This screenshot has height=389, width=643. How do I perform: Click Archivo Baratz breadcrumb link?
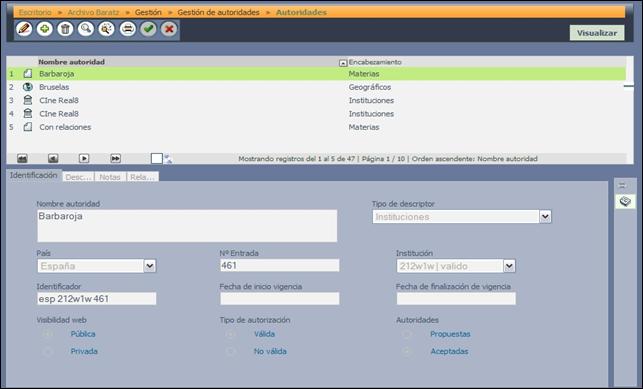click(x=93, y=12)
